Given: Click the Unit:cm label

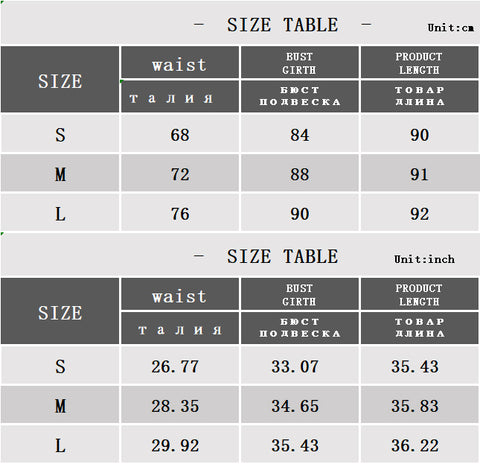Looking at the screenshot, I should point(451,27).
